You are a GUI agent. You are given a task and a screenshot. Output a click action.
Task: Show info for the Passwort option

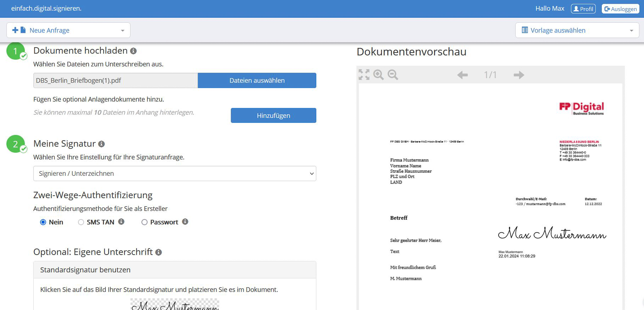tap(185, 222)
